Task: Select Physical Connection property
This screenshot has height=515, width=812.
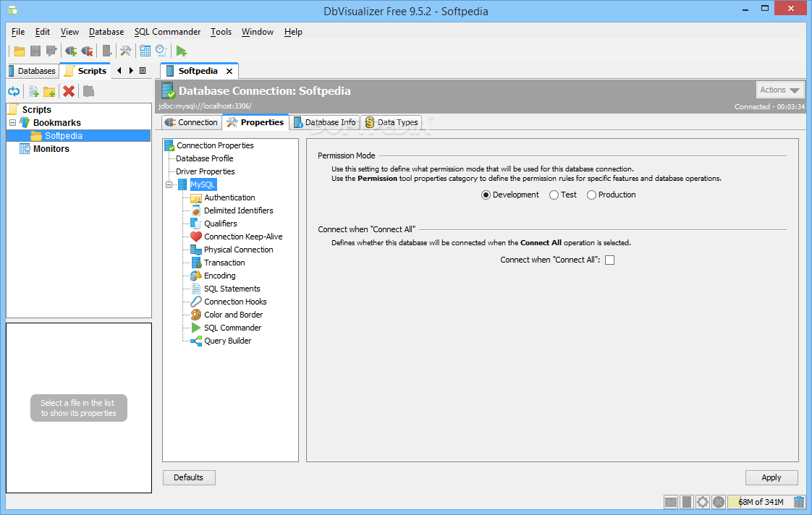Action: [x=232, y=250]
